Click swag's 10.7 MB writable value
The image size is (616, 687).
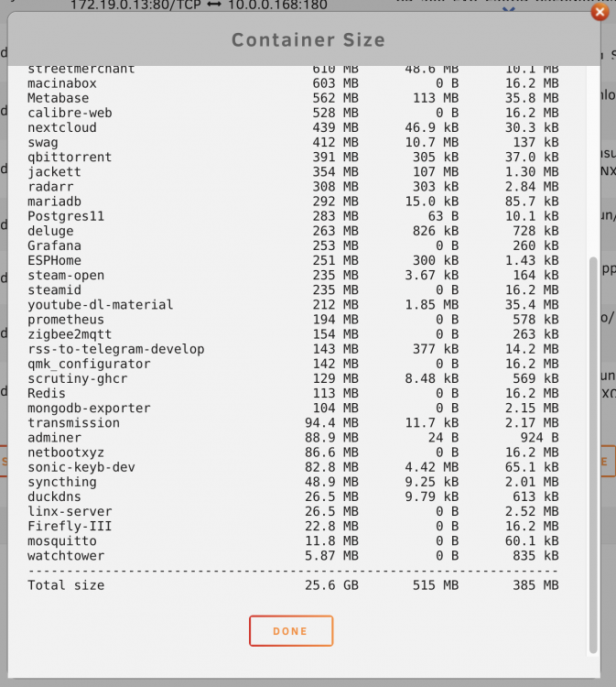click(x=432, y=142)
